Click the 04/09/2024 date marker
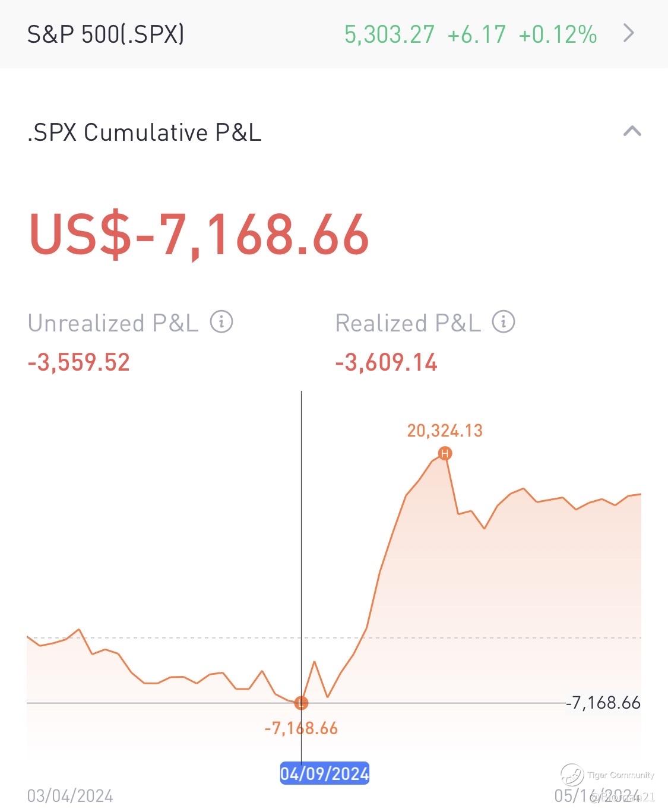Viewport: 668px width, 812px height. [x=325, y=773]
